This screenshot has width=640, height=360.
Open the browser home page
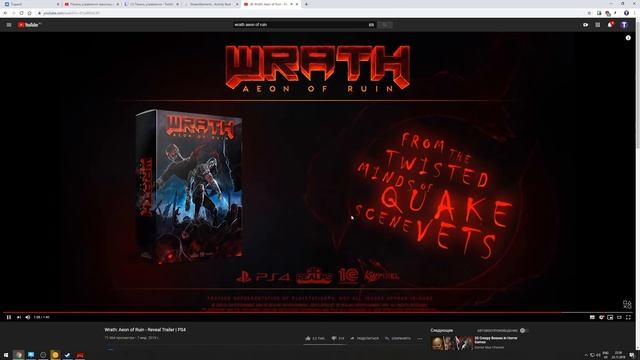pyautogui.click(x=29, y=13)
